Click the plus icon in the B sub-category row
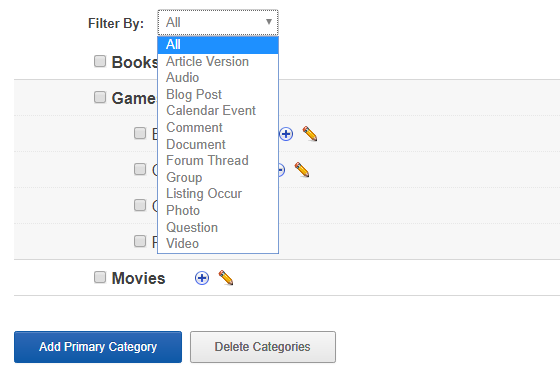This screenshot has height=389, width=560. pos(286,134)
